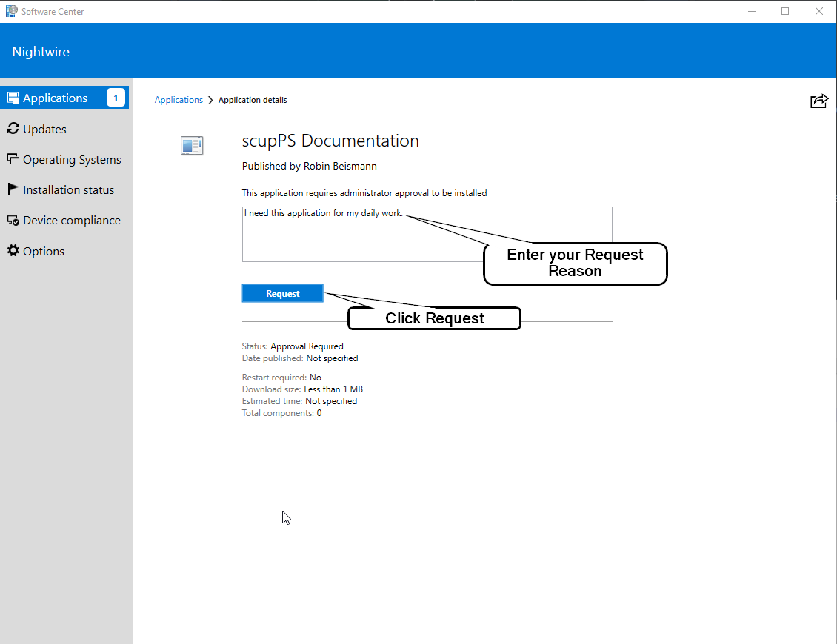This screenshot has height=644, width=837.
Task: Minimize the Software Center window
Action: tap(752, 11)
